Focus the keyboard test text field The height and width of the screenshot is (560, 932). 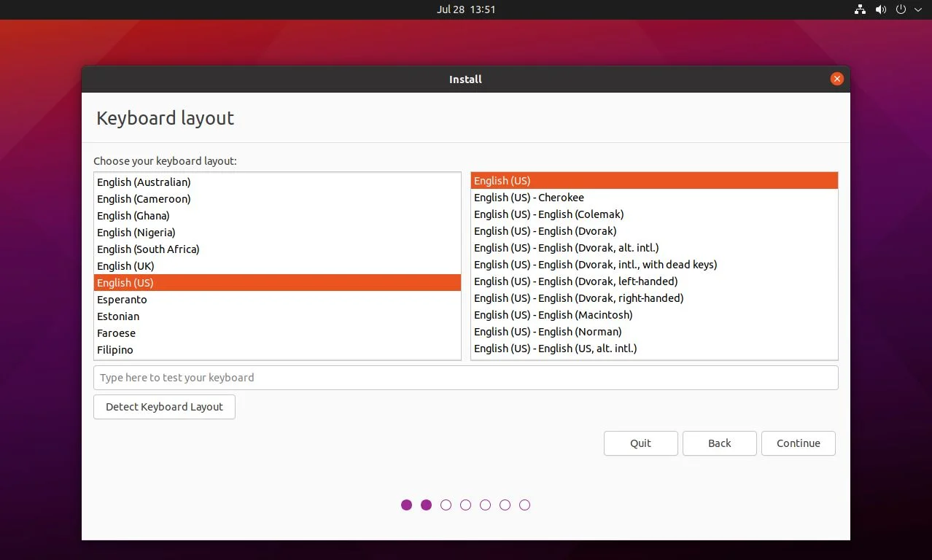point(465,378)
